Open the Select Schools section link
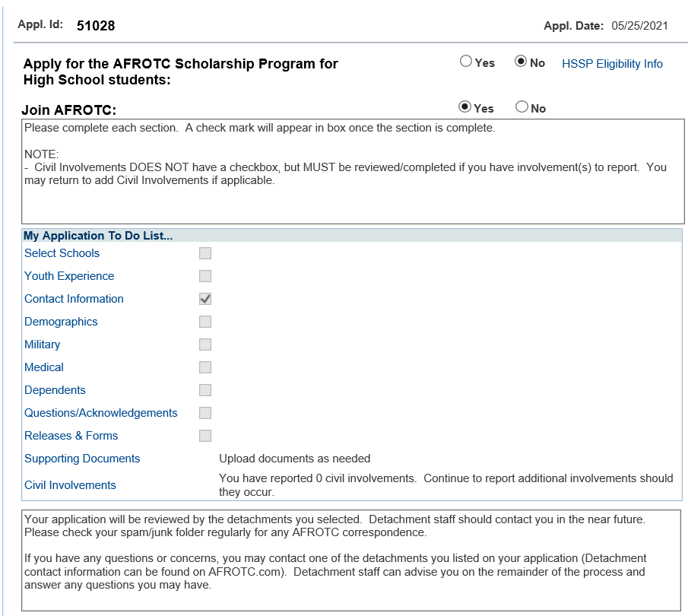This screenshot has height=616, width=688. coord(62,253)
